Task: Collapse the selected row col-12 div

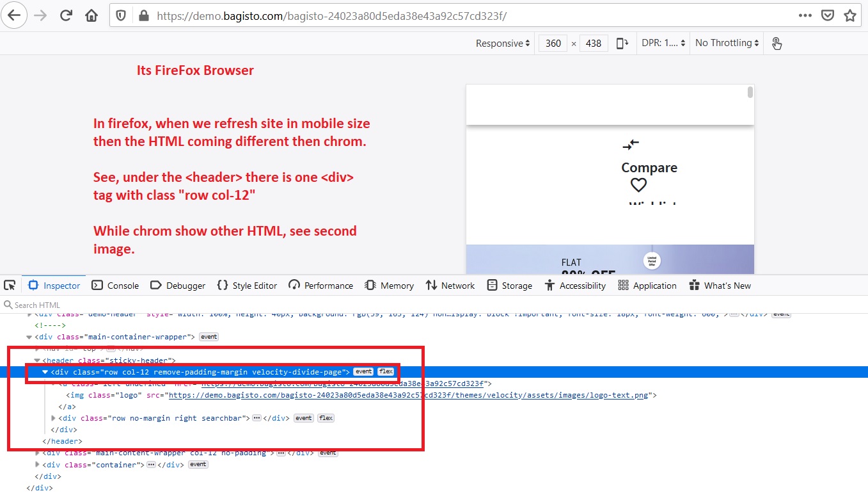Action: [45, 372]
